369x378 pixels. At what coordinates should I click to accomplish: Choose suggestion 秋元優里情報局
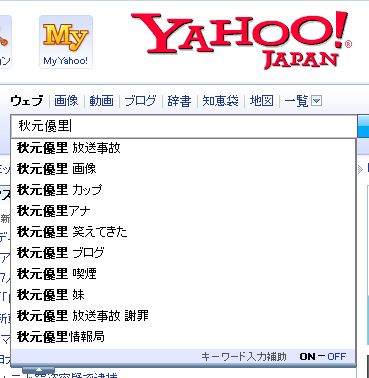click(184, 337)
